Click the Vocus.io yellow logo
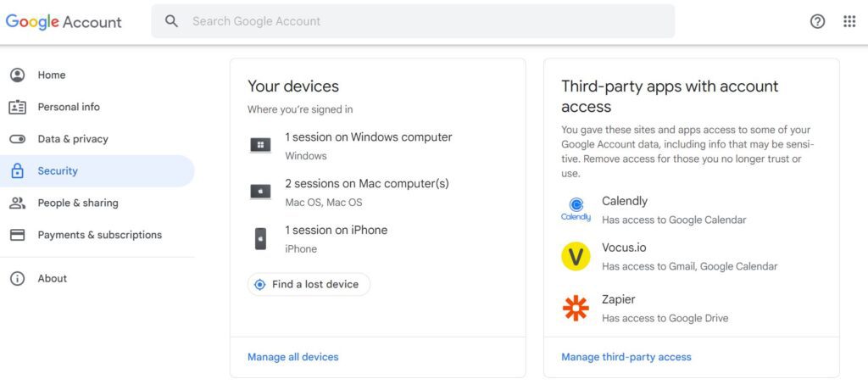868x390 pixels. pos(576,256)
